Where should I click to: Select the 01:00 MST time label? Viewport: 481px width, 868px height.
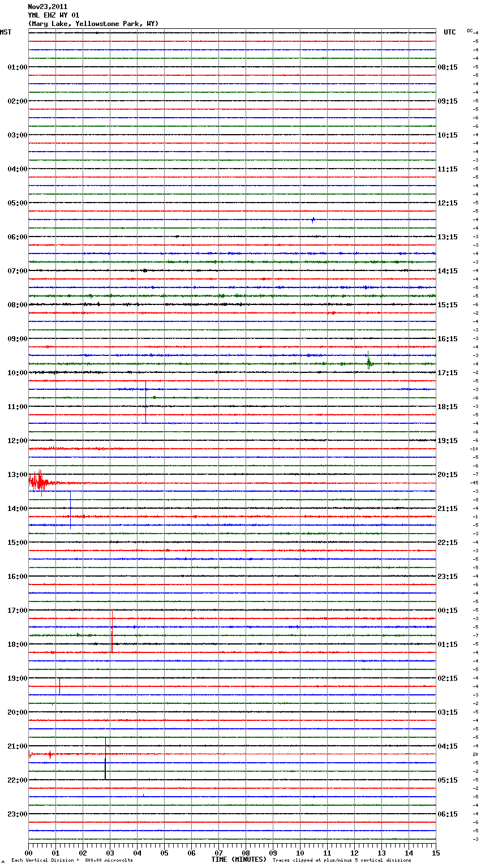coord(17,67)
